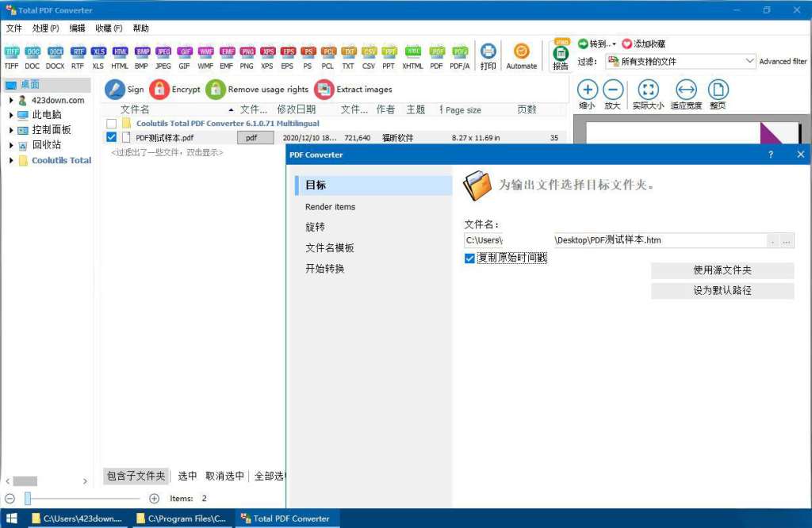Image resolution: width=812 pixels, height=528 pixels.
Task: Open the 所有支持的文件 filter dropdown
Action: 749,60
